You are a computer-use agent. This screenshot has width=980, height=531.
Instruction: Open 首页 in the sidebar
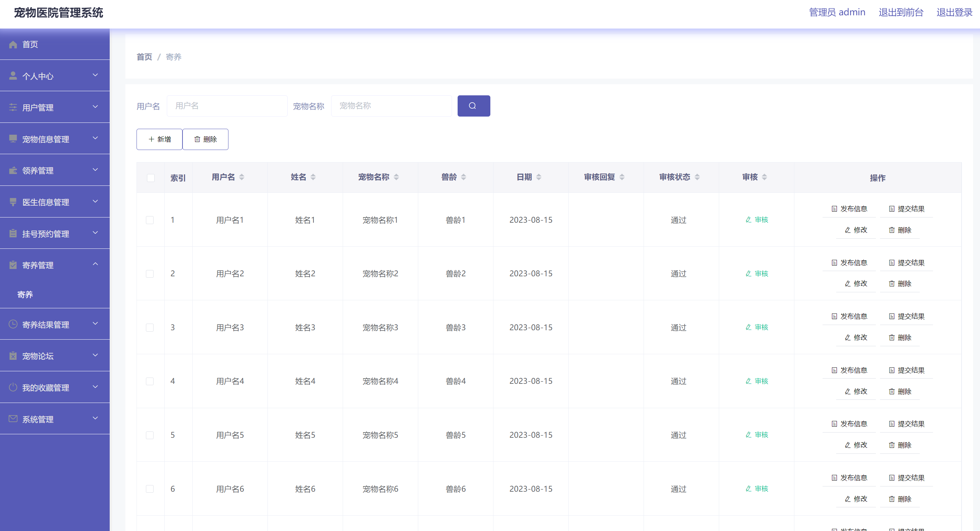pyautogui.click(x=55, y=44)
